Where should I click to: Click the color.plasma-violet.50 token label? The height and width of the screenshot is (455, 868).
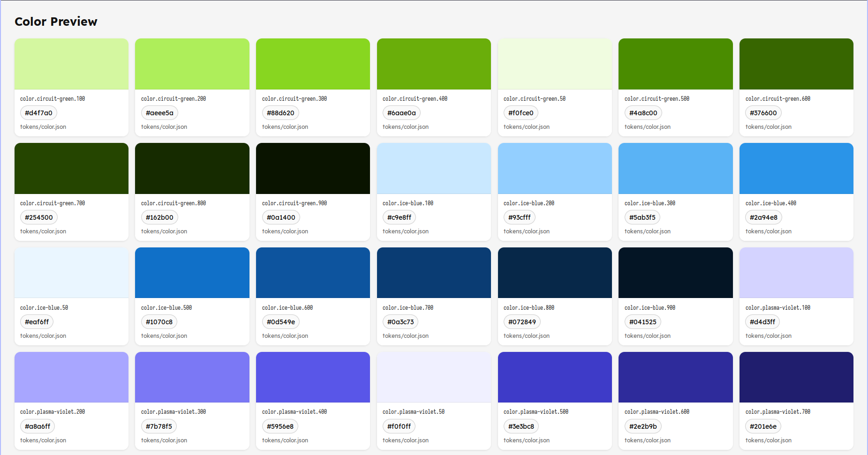[x=414, y=412]
